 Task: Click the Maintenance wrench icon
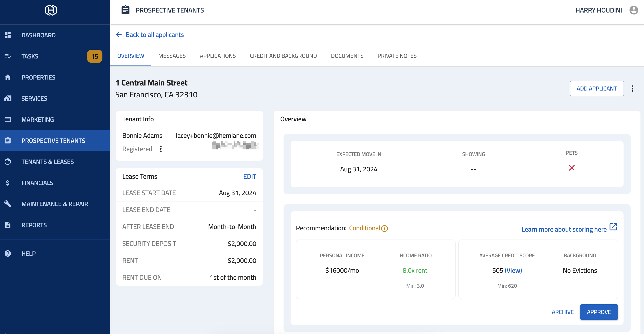8,204
